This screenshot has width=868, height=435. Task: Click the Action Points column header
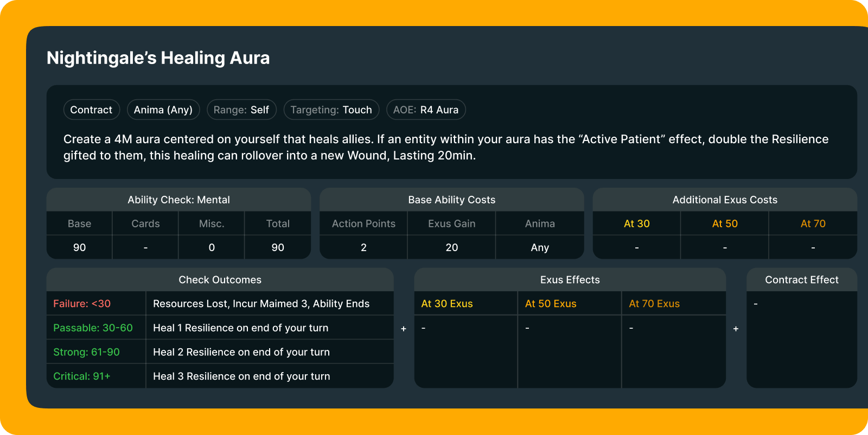tap(363, 223)
